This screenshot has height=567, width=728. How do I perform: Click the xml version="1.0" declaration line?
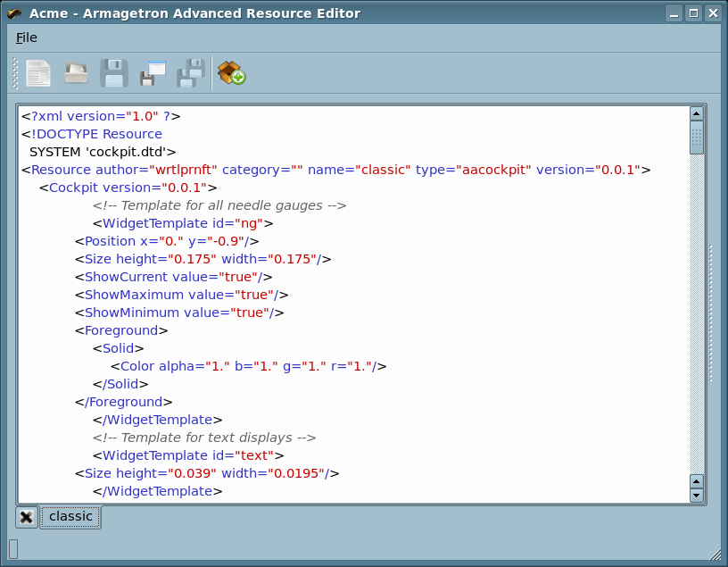point(101,116)
